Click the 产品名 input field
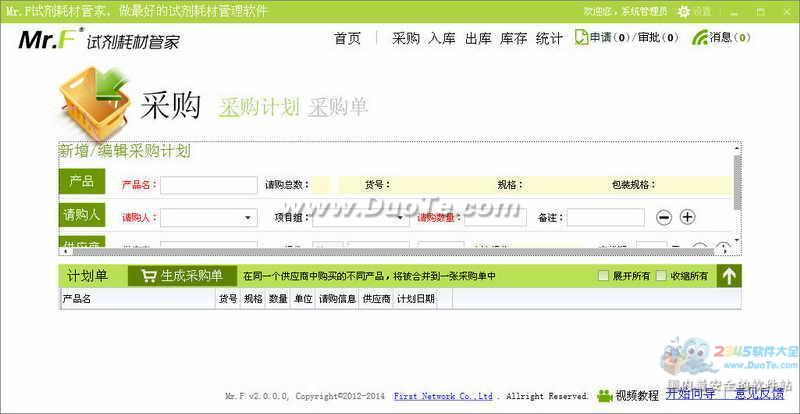 tap(209, 185)
